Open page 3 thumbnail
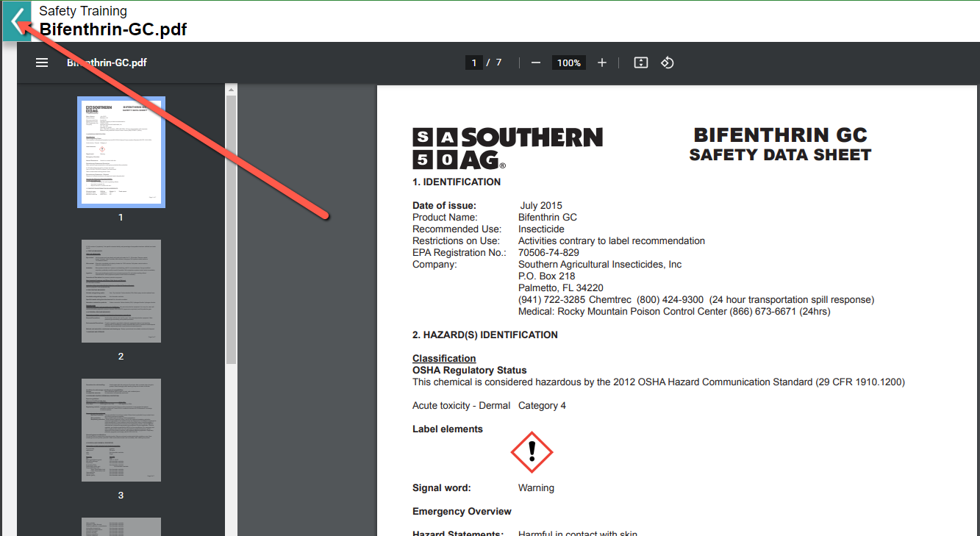 tap(121, 430)
